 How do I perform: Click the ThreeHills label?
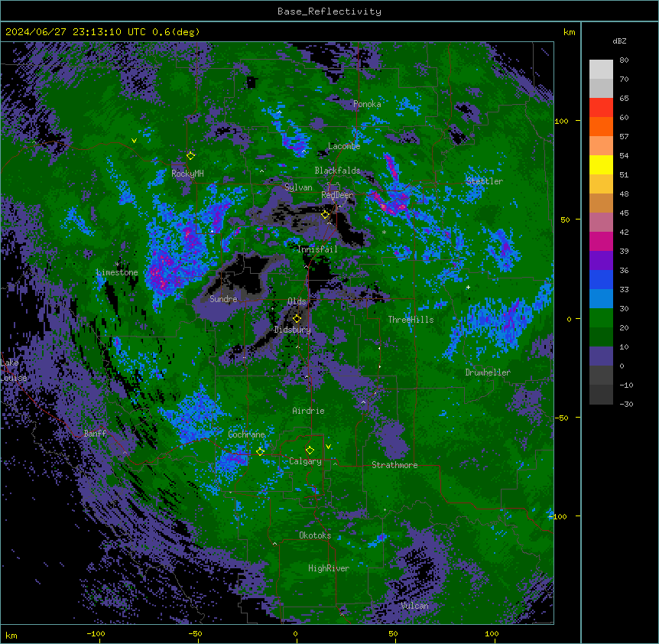pyautogui.click(x=411, y=320)
